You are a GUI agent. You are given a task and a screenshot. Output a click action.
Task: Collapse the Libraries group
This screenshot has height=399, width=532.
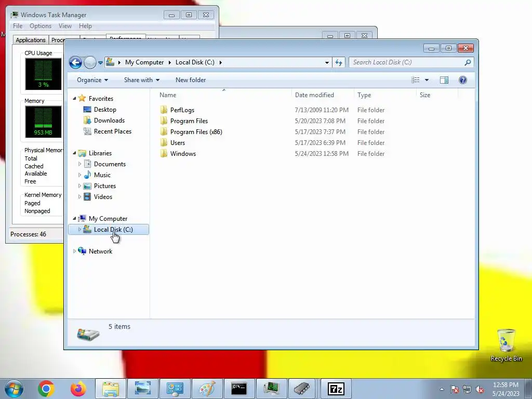(x=74, y=153)
